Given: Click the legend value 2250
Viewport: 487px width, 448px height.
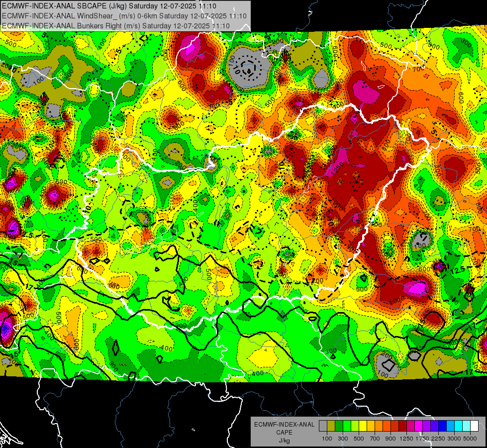Looking at the screenshot, I should 438,439.
